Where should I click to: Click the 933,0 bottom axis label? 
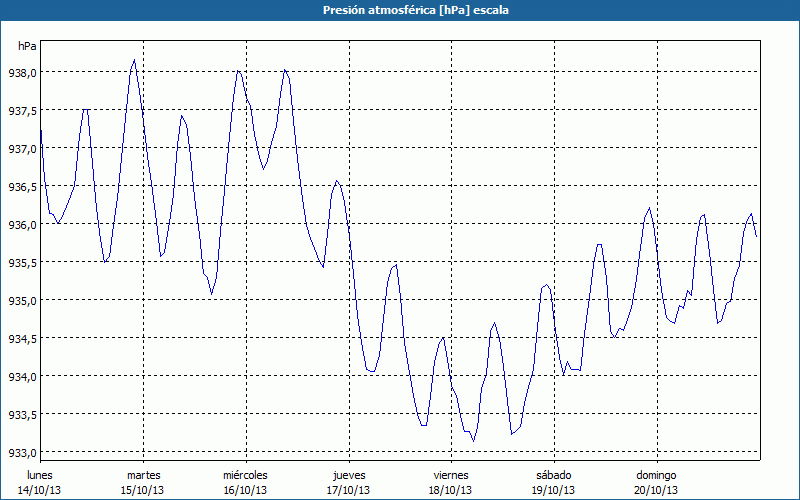coord(22,453)
